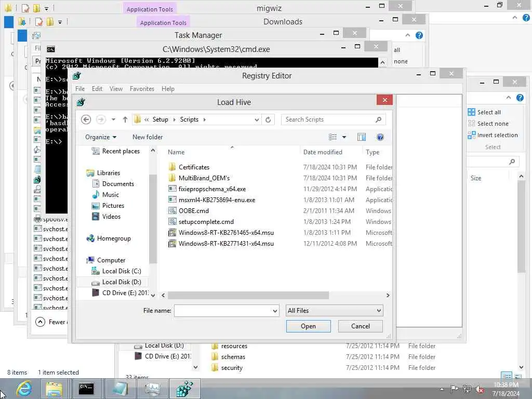Click the Cancel button
Screen dimensions: 532x399
(x=361, y=326)
